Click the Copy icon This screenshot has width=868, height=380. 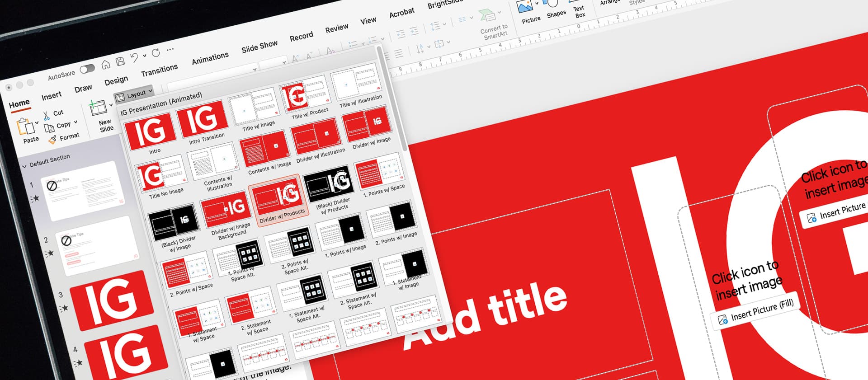(x=49, y=128)
